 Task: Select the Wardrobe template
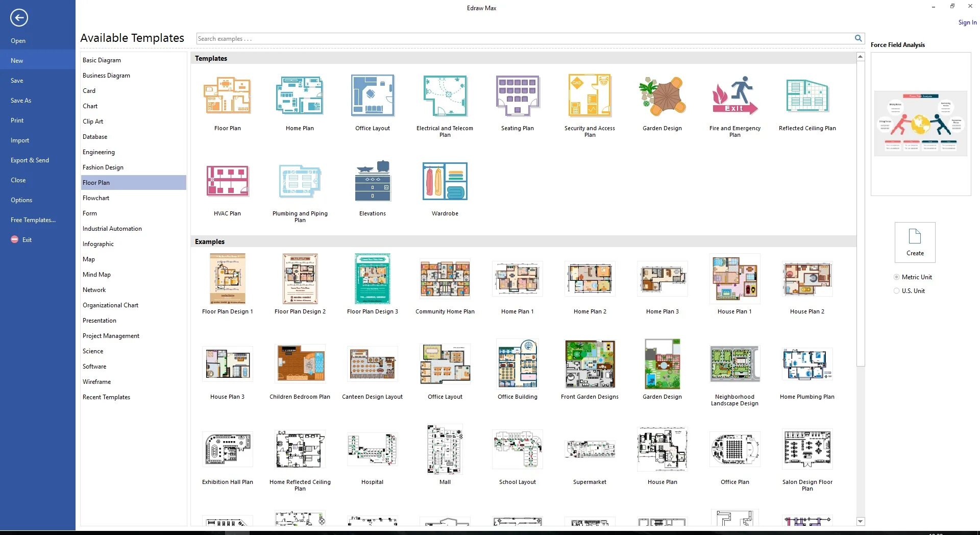[445, 181]
